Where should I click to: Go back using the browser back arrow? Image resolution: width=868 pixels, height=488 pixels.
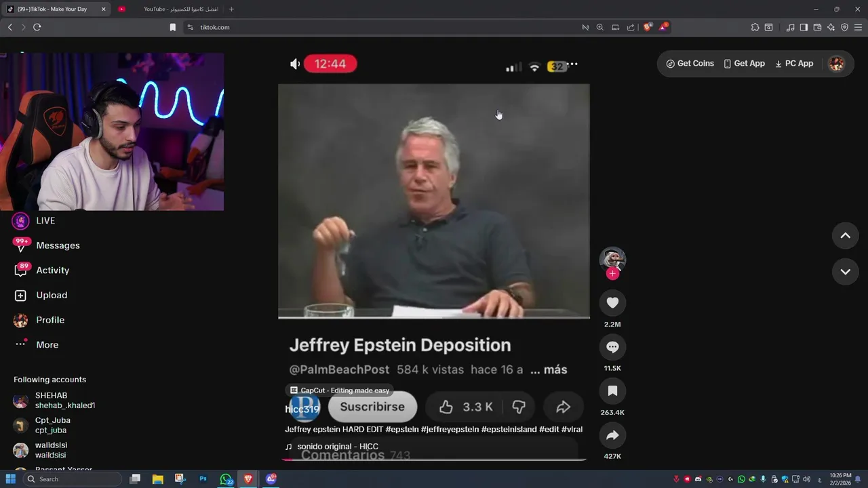pyautogui.click(x=9, y=27)
